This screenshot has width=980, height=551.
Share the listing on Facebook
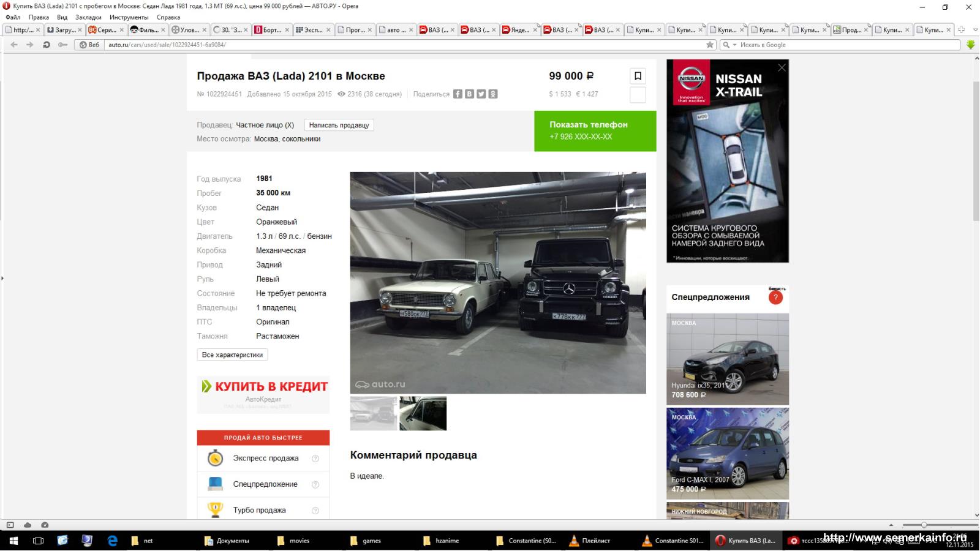tap(458, 94)
